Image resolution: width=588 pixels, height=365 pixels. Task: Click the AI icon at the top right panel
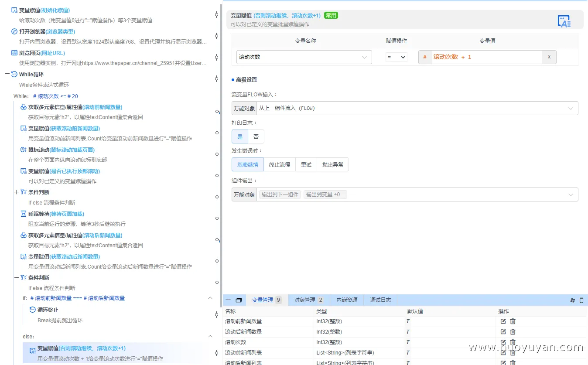[564, 21]
